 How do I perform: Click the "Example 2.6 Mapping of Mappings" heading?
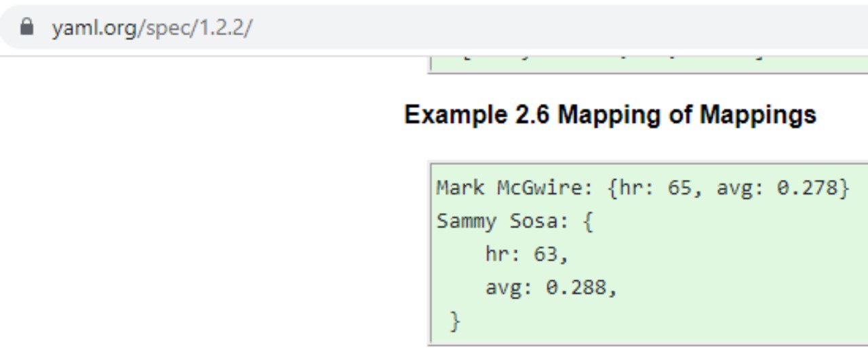click(x=610, y=115)
